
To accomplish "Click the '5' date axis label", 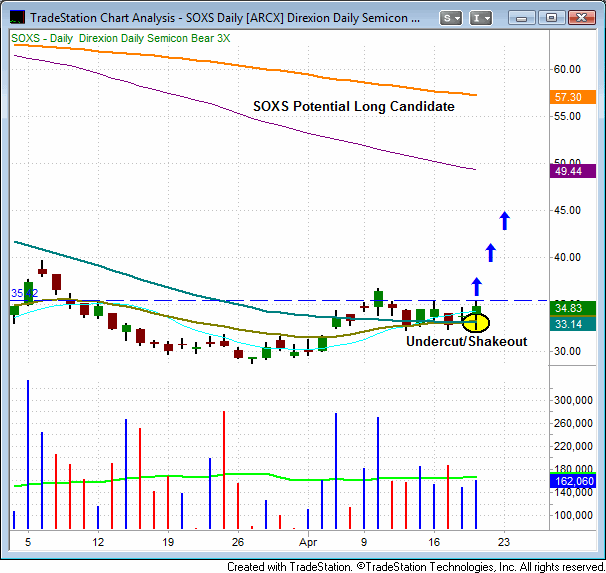I will pos(28,542).
